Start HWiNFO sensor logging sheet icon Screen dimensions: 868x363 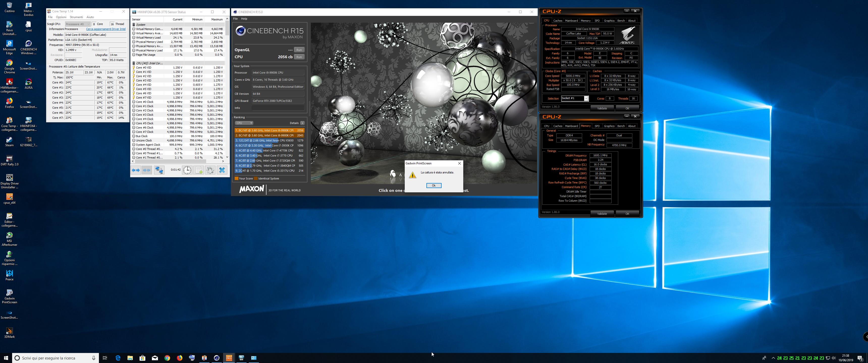pos(199,170)
